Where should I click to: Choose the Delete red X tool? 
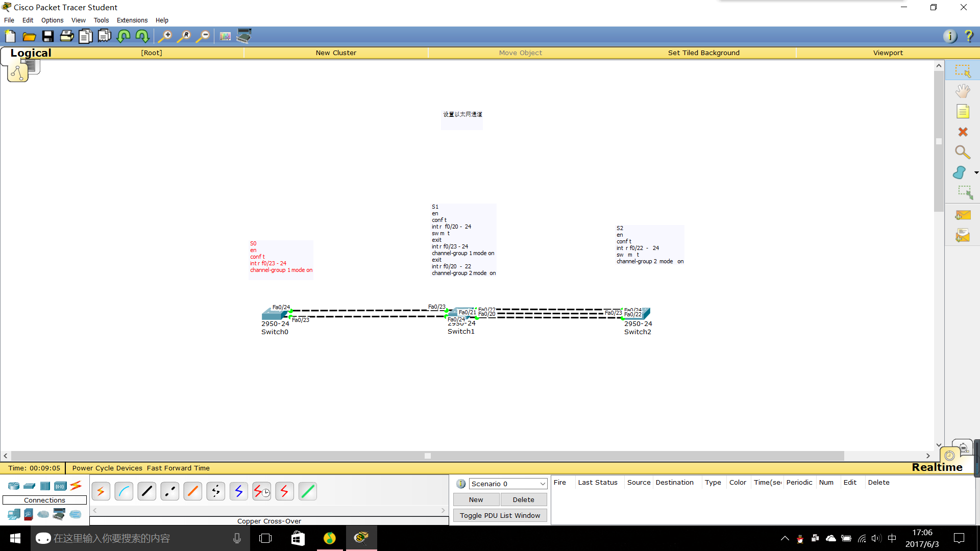coord(963,132)
